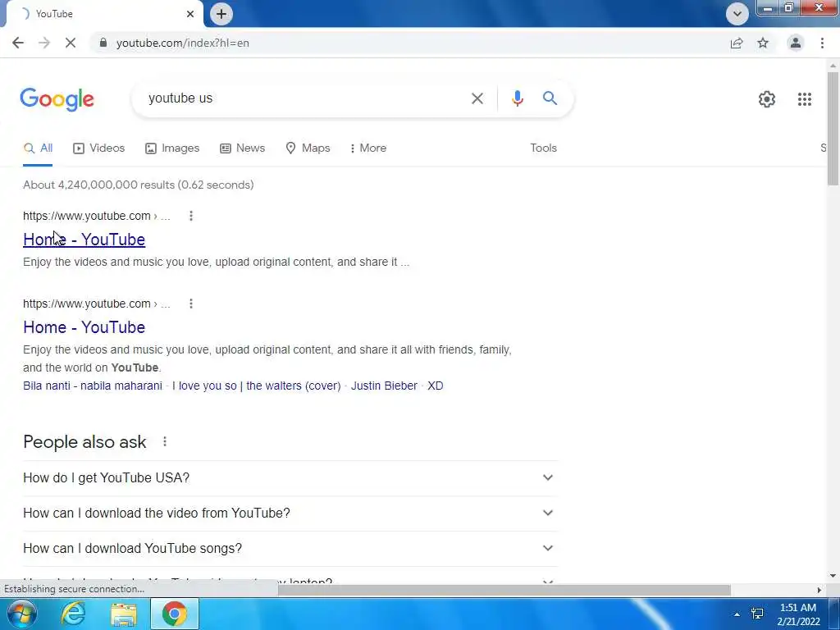This screenshot has height=630, width=840.
Task: Click the vertical scrollbar thumb
Action: pos(833,129)
